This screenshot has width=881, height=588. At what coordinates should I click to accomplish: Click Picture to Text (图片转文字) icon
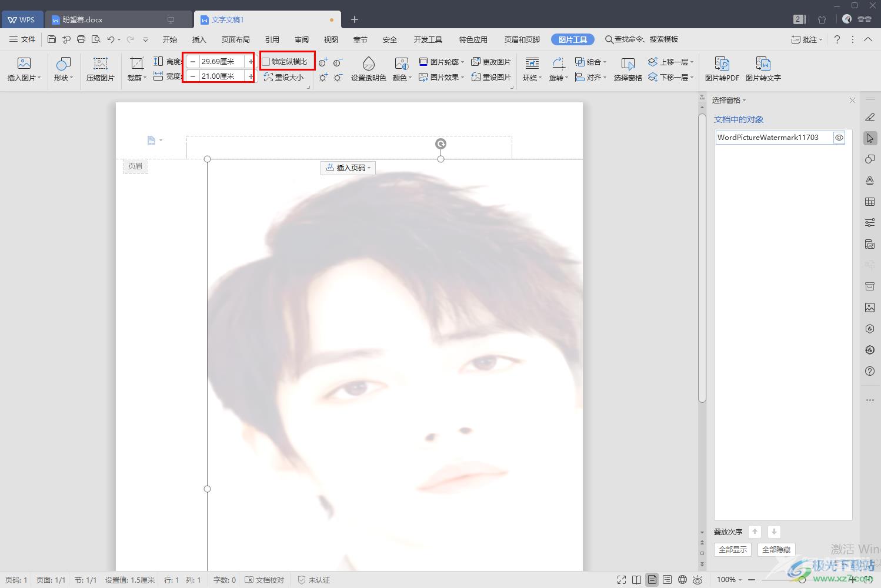pos(763,64)
